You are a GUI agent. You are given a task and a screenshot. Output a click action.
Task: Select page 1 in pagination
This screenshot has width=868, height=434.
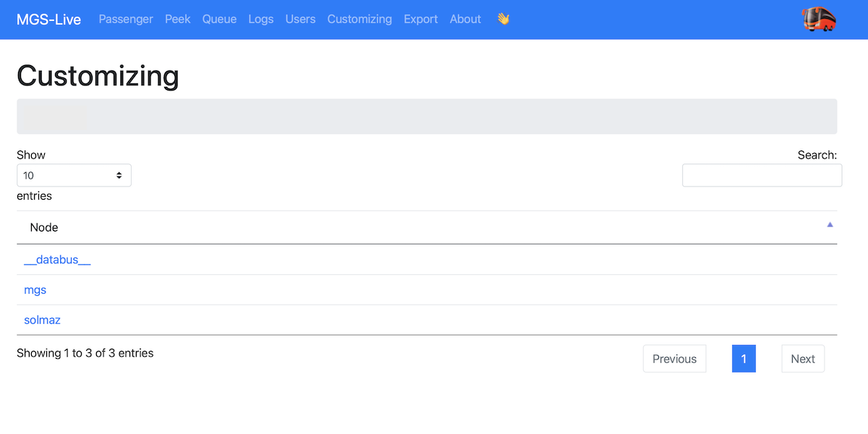click(744, 359)
